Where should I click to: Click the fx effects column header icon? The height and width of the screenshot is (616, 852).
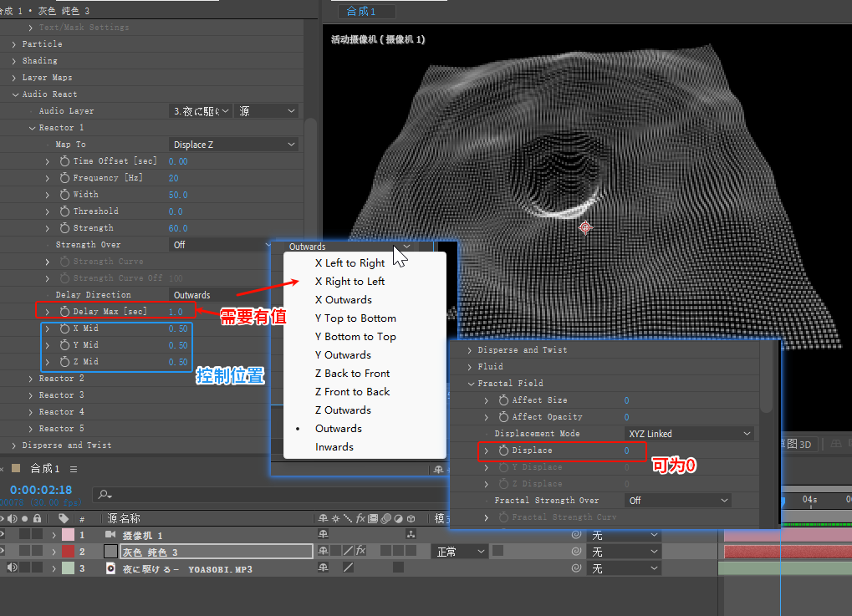tap(360, 518)
